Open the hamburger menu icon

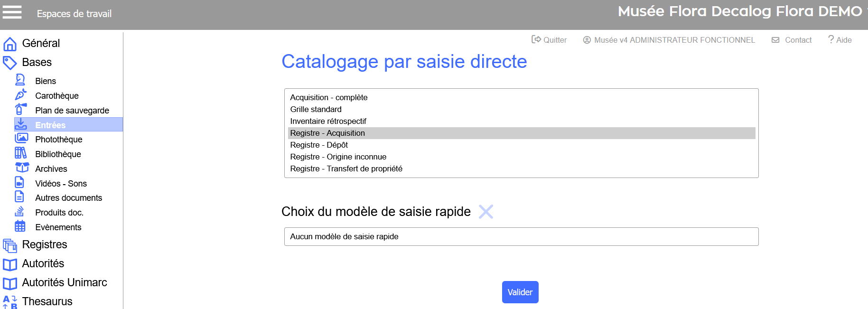[x=12, y=12]
